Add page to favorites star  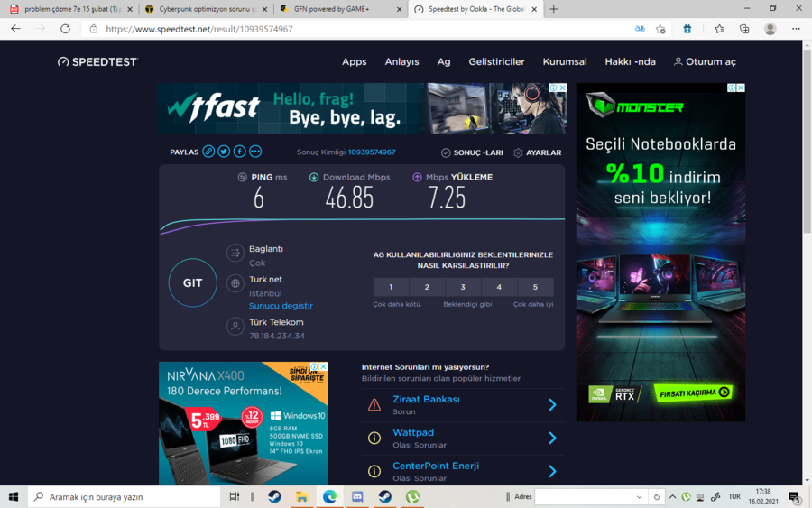(x=660, y=29)
